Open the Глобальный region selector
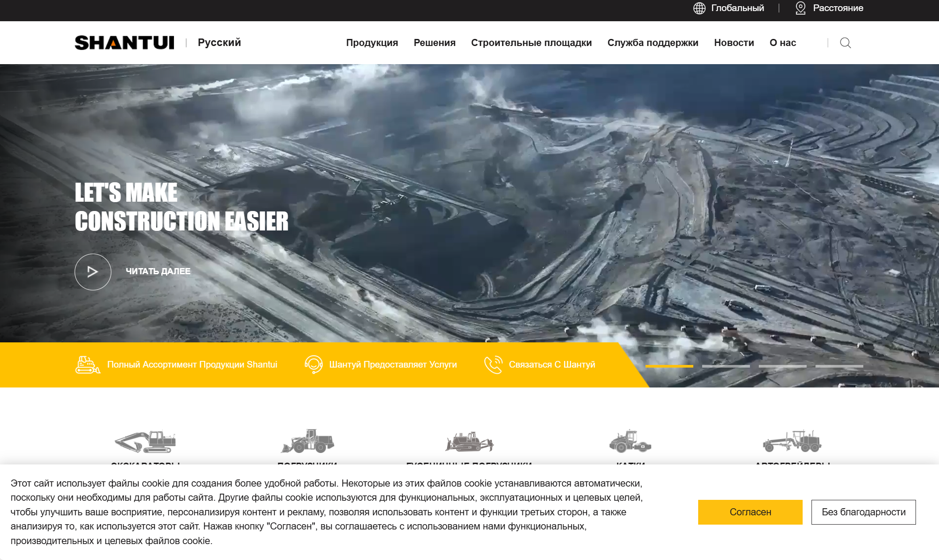This screenshot has height=560, width=939. pos(737,8)
